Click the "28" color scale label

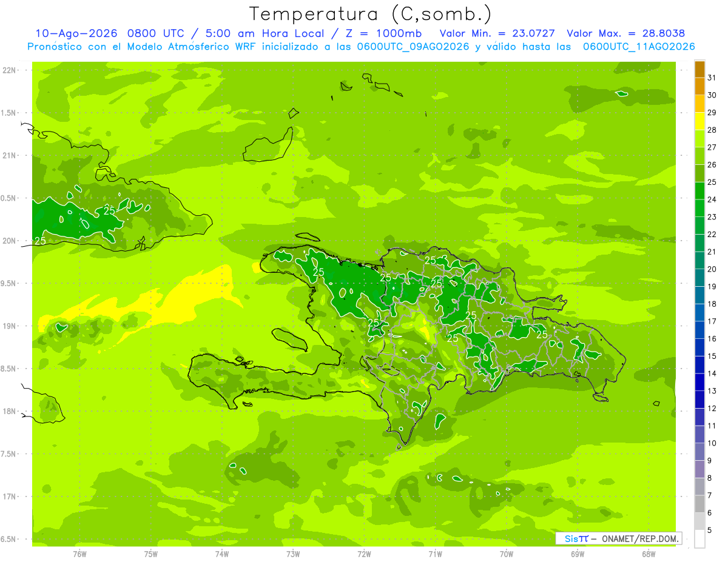point(712,130)
